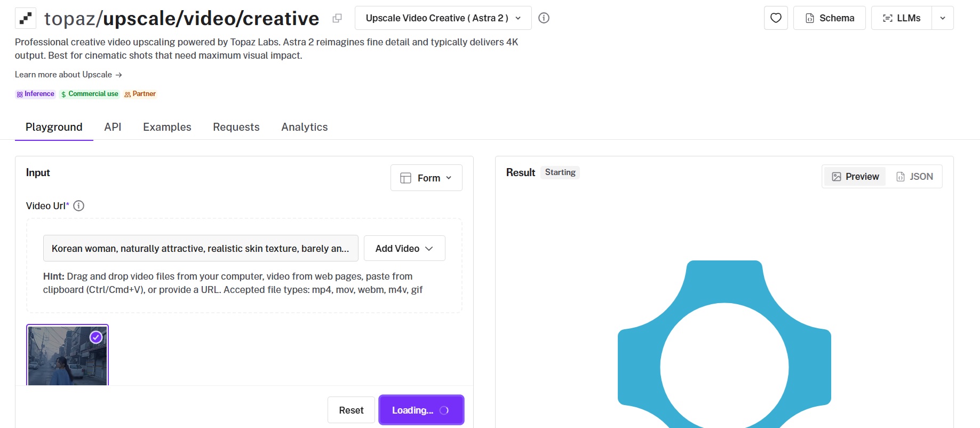Open the model info circle icon

pos(544,18)
